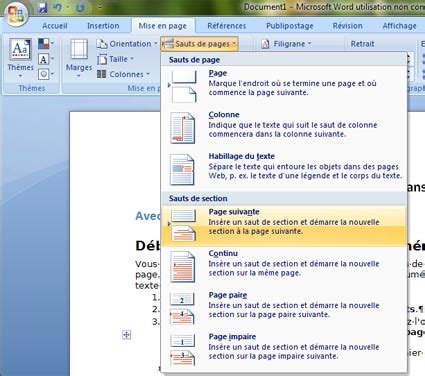The width and height of the screenshot is (425, 376).
Task: Open the Undo history dropdown arrow
Action: [x=68, y=7]
